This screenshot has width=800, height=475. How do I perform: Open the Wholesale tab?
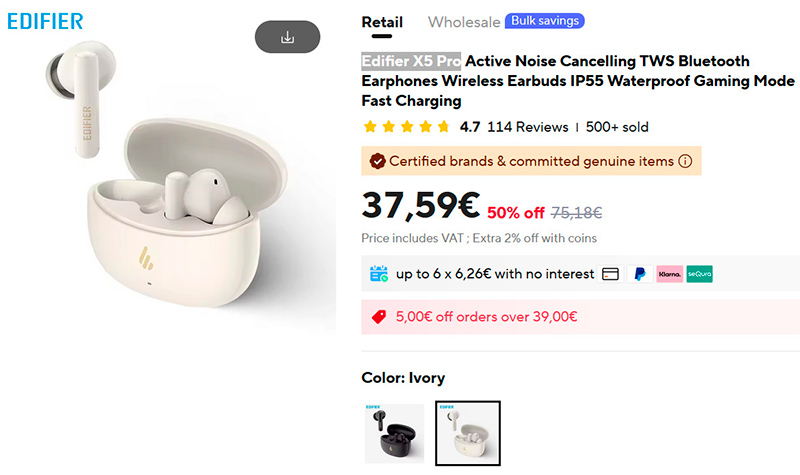(x=464, y=22)
